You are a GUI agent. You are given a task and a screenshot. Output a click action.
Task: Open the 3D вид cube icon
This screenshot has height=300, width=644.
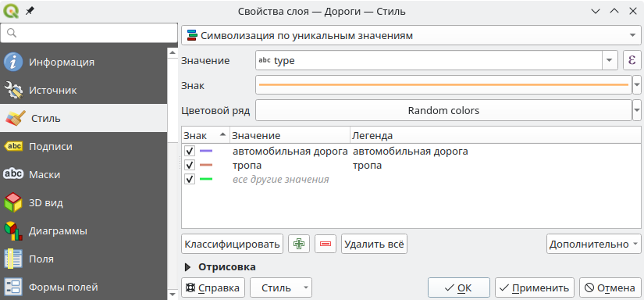click(x=12, y=202)
